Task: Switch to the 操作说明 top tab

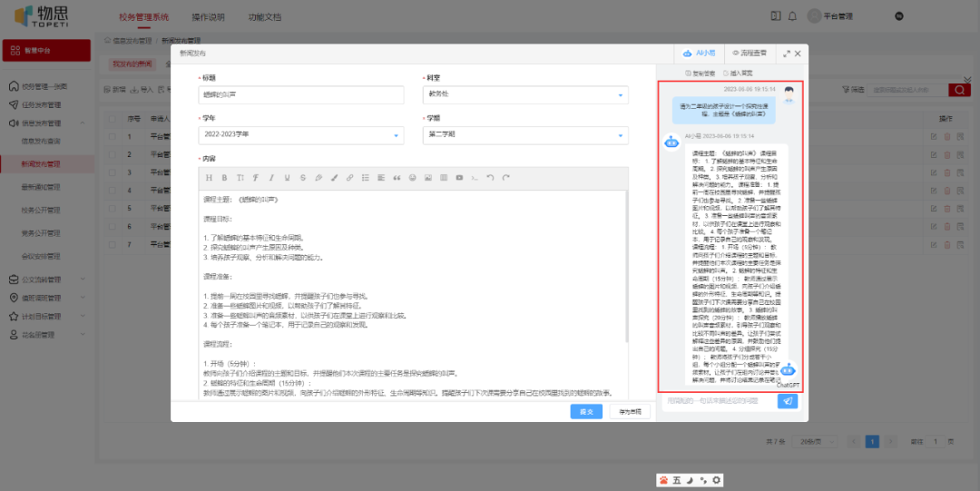Action: point(209,16)
